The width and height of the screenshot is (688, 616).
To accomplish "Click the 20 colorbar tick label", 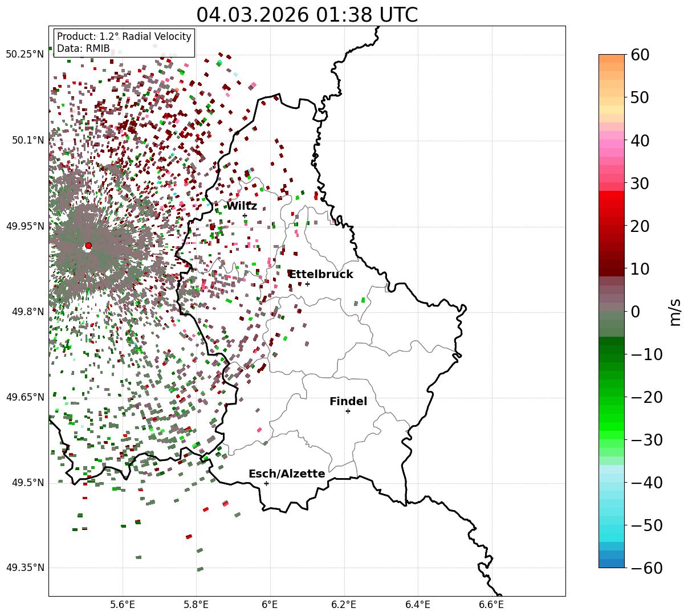I will click(x=640, y=226).
